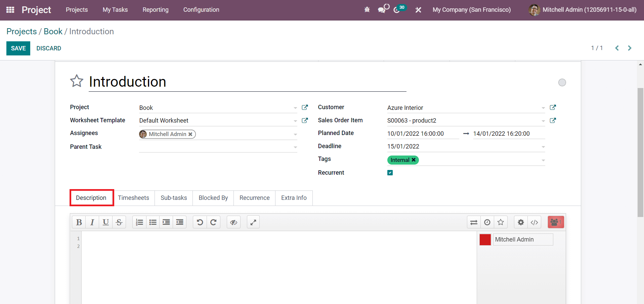This screenshot has width=644, height=304.
Task: Click the kanban state grey circle
Action: (x=562, y=82)
